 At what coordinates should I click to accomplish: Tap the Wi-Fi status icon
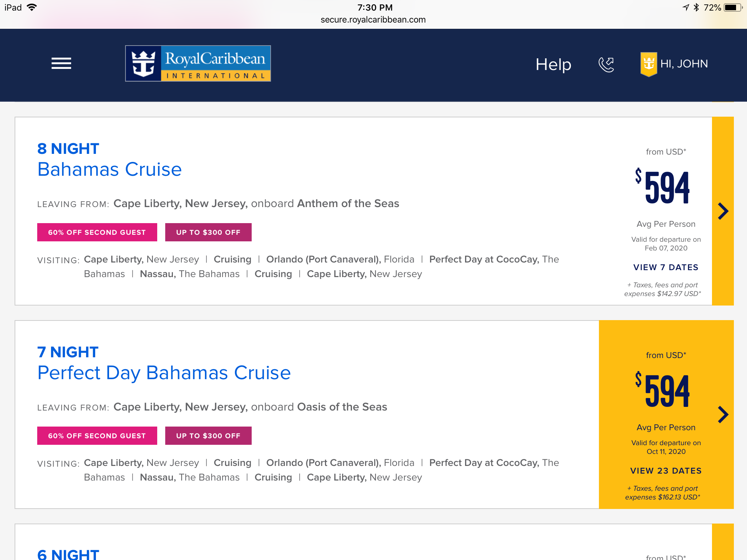tap(32, 7)
